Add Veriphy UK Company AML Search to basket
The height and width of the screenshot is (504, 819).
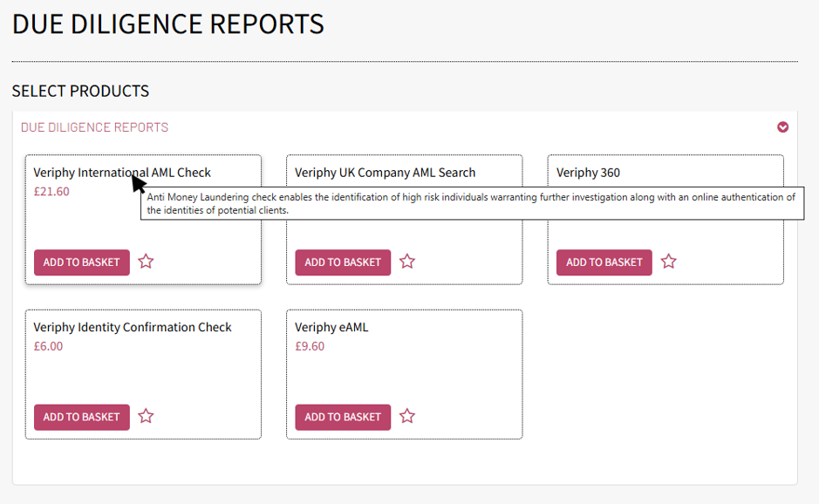pos(343,262)
